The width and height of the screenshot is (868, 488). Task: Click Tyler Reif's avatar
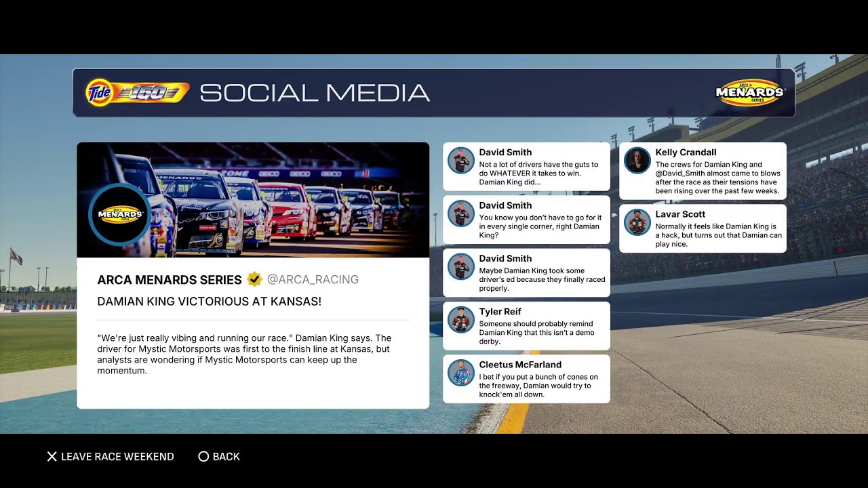coord(461,319)
